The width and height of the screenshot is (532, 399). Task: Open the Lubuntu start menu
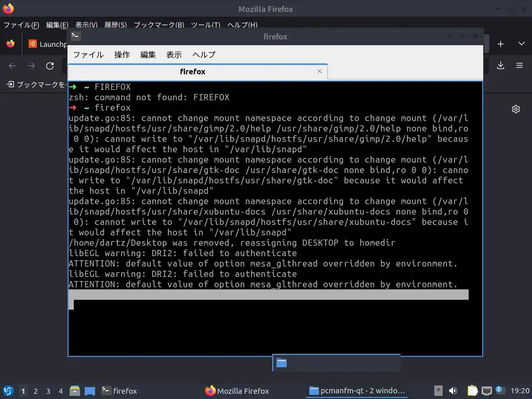pyautogui.click(x=8, y=391)
